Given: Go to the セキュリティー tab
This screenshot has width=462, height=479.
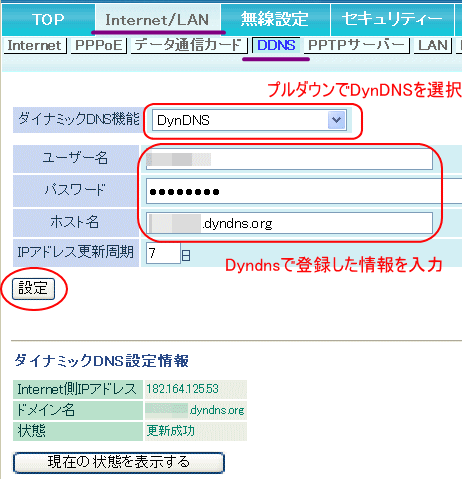Looking at the screenshot, I should [392, 19].
